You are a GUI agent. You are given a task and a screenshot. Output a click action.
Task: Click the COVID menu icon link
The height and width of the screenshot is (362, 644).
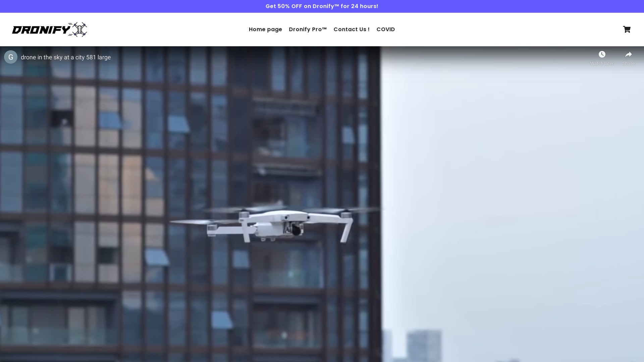click(x=386, y=29)
